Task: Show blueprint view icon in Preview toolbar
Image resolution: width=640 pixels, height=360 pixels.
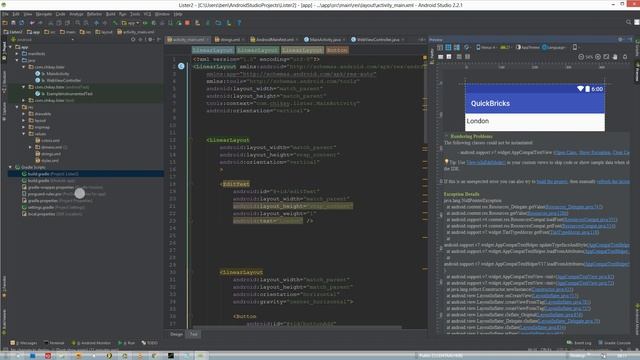Action: tap(448, 47)
